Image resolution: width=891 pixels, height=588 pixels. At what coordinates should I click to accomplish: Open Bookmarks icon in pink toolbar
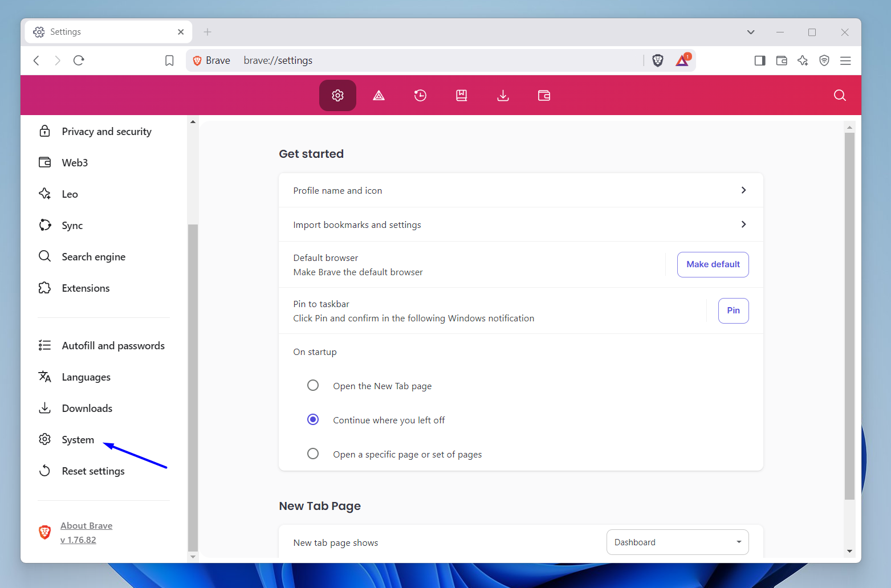pyautogui.click(x=462, y=95)
